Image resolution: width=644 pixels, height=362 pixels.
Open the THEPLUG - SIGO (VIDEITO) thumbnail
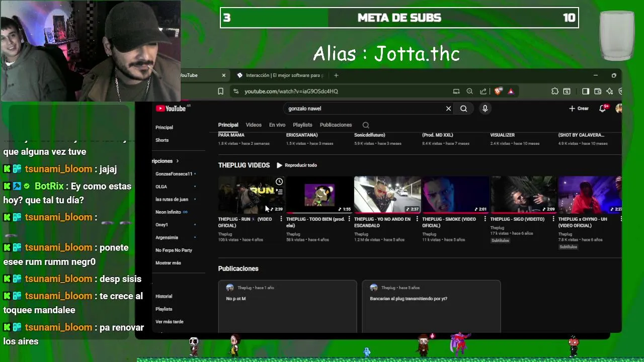(x=523, y=195)
